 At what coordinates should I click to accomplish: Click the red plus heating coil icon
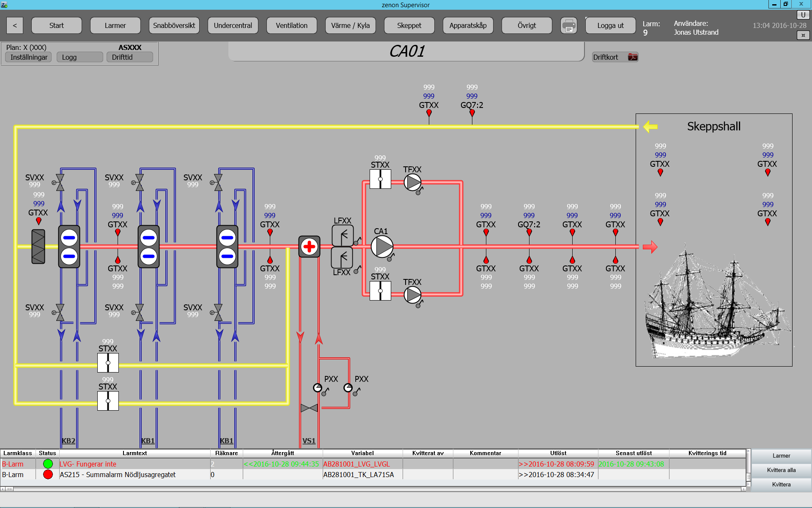pos(309,246)
